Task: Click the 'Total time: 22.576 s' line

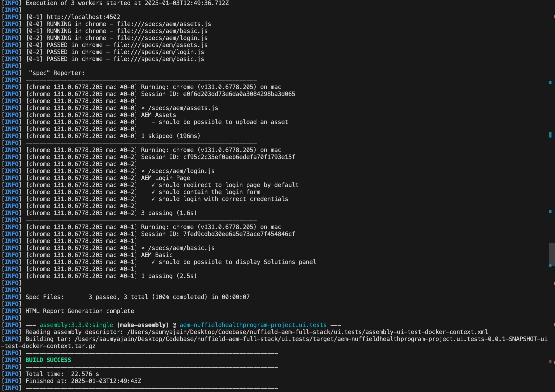Action: 62,374
